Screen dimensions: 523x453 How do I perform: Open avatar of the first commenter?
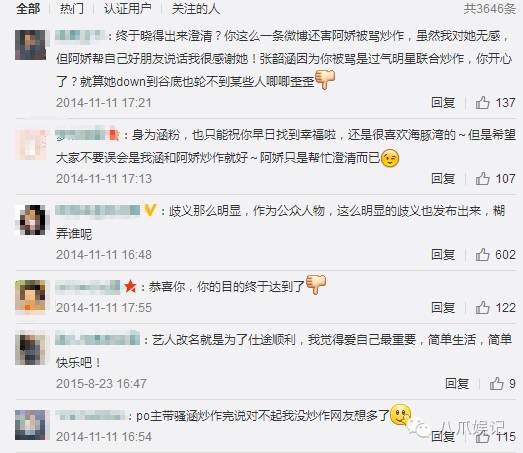[30, 45]
